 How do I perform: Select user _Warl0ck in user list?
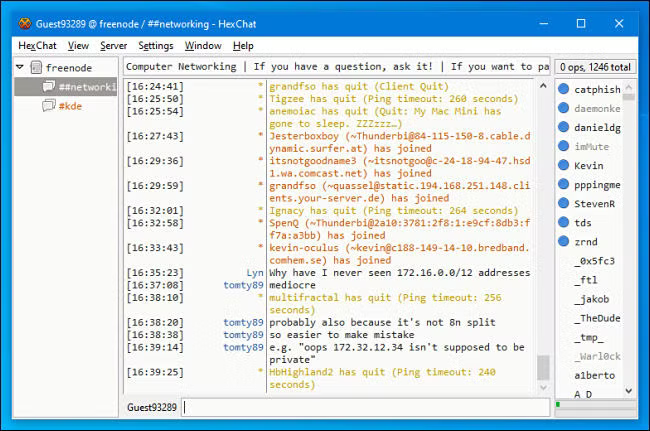pos(597,356)
